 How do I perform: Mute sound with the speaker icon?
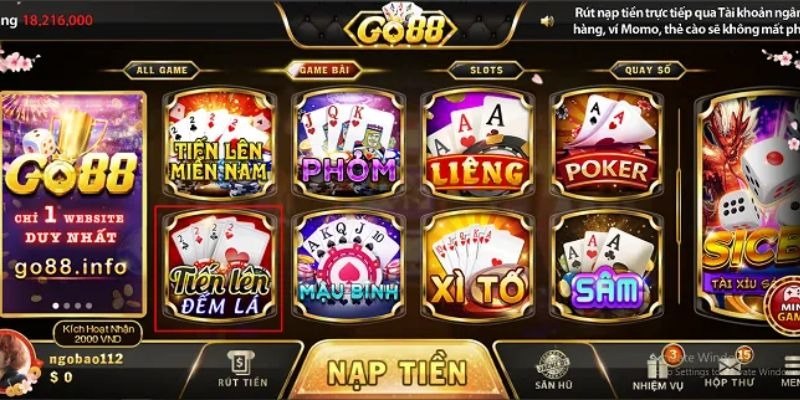pos(547,21)
